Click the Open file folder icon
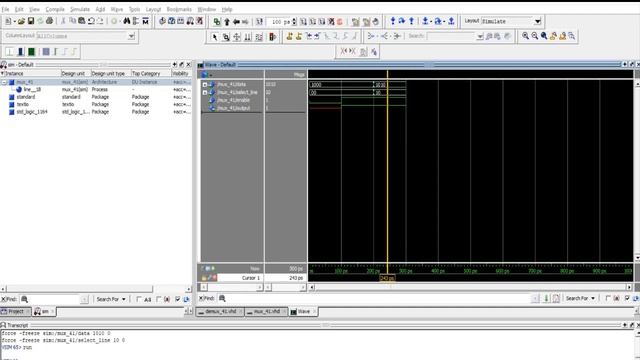Viewport: 640px width, 360px height. [21, 21]
